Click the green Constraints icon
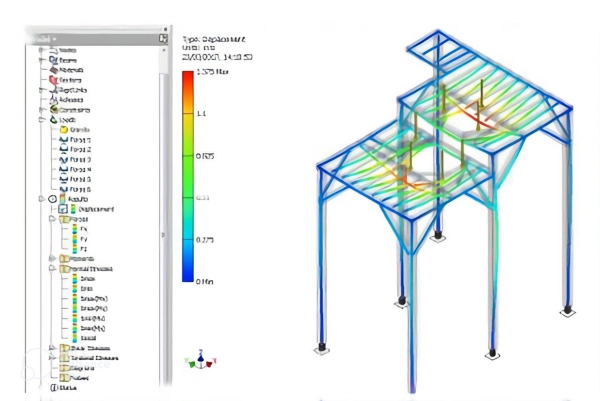This screenshot has height=401, width=600. tap(54, 110)
